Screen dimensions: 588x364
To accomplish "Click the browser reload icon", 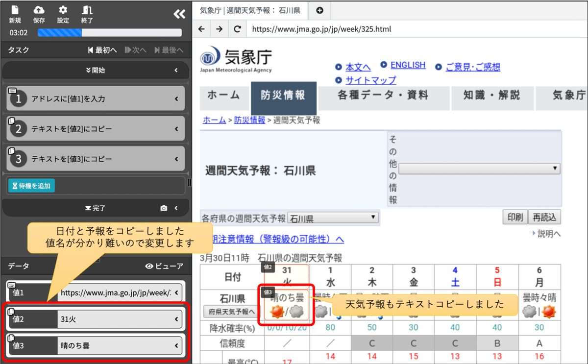I will pyautogui.click(x=237, y=29).
